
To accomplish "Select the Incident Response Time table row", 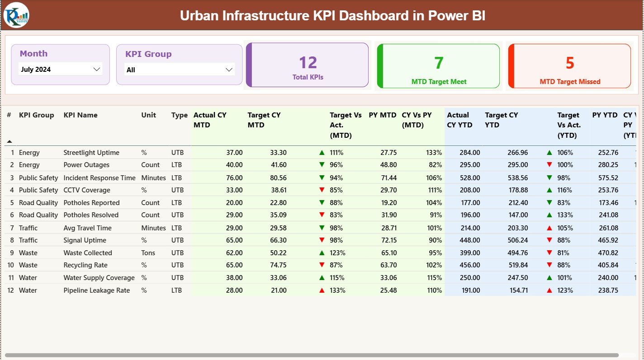I will [x=99, y=178].
